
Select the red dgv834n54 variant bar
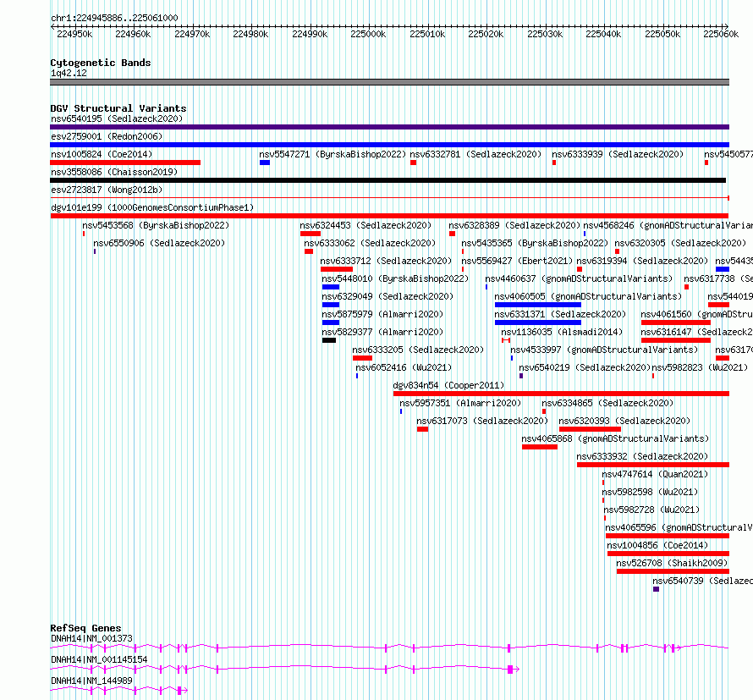(x=561, y=394)
